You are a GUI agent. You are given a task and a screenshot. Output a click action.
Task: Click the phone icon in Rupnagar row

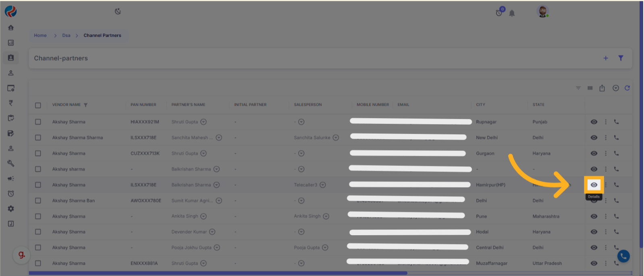click(x=616, y=121)
